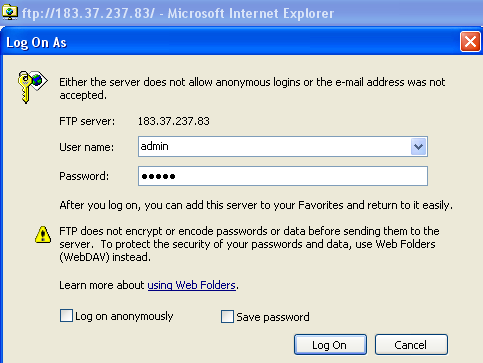Click the FTP server address 183.37.237.83 text

174,121
